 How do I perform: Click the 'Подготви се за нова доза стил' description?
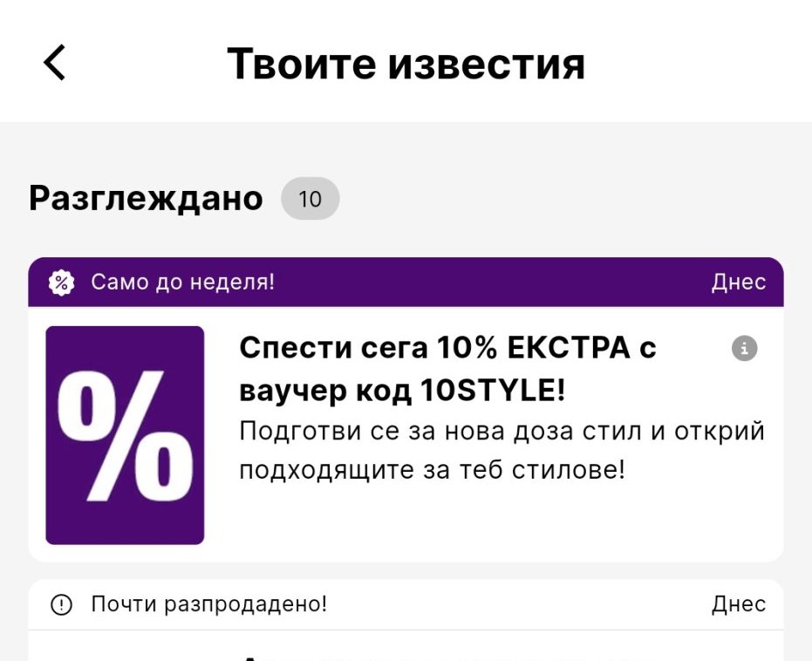click(x=502, y=431)
